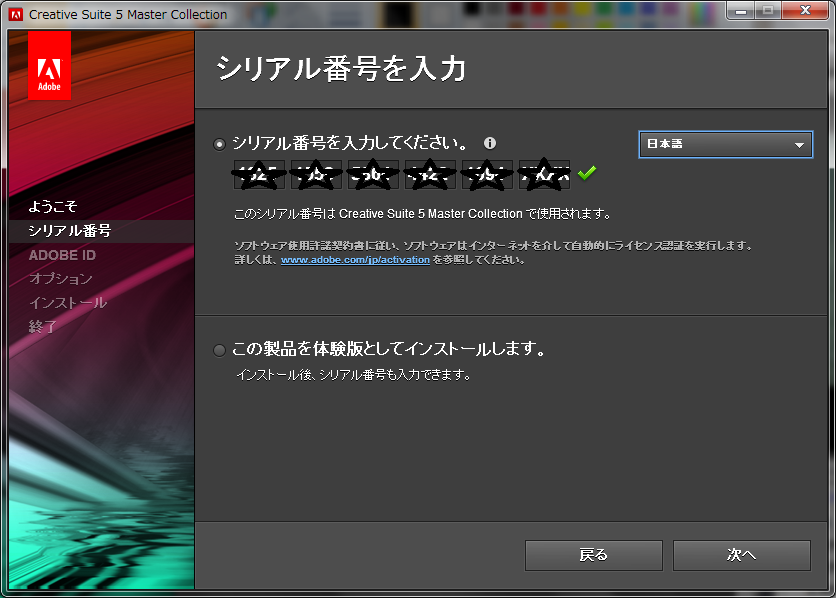Click the third serial number field

[373, 175]
